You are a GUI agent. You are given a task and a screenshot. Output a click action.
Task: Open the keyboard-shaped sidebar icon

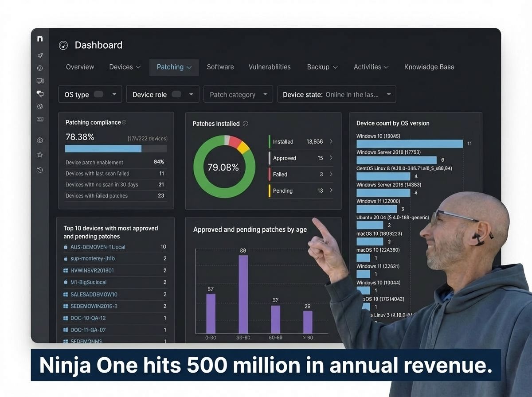[x=40, y=119]
